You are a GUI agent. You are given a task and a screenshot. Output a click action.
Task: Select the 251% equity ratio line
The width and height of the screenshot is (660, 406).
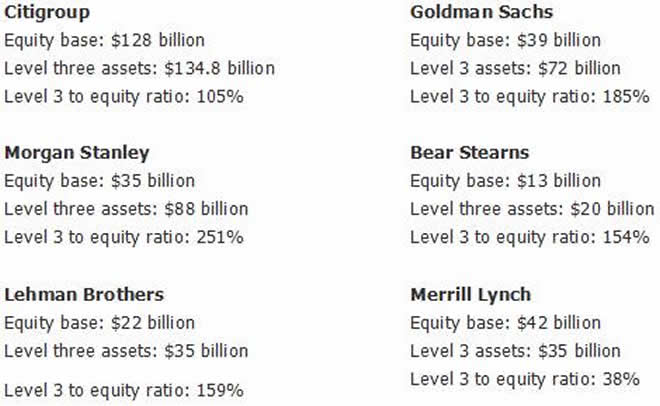[x=123, y=238]
